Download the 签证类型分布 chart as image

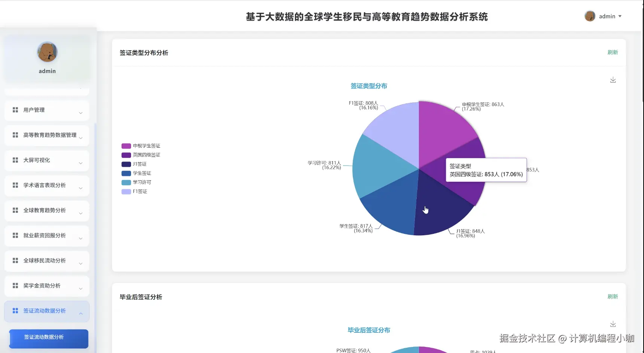pyautogui.click(x=613, y=80)
